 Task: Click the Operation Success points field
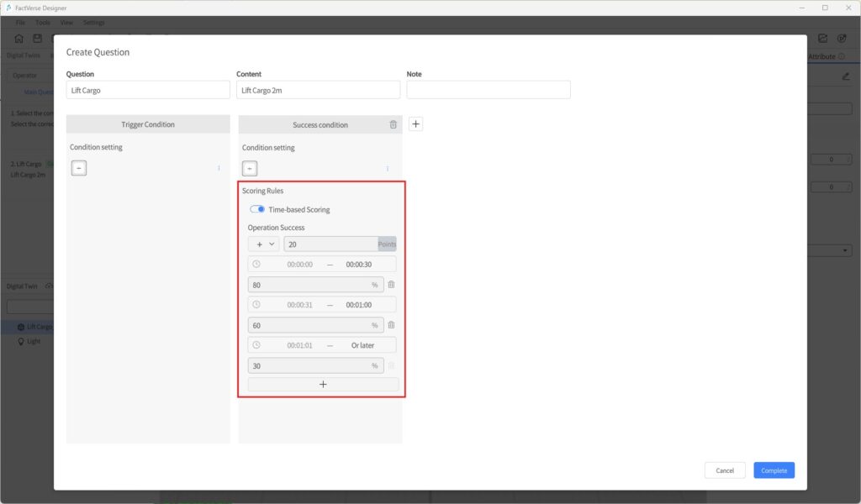click(330, 244)
